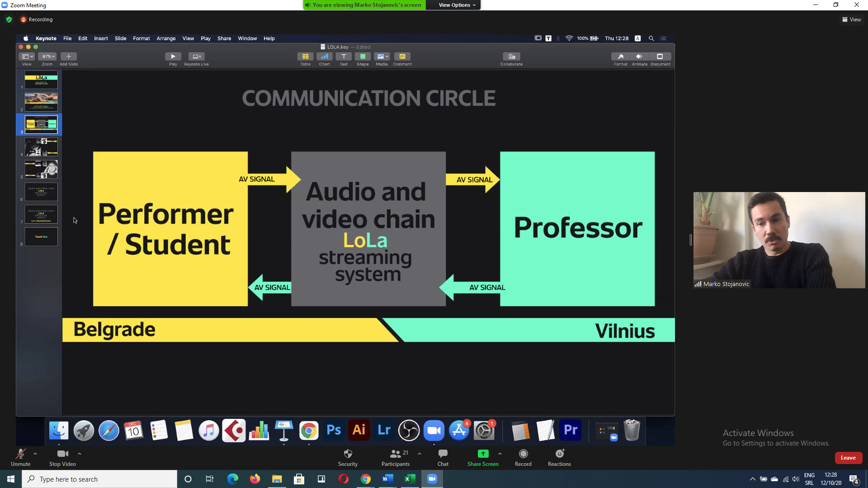Click Spotlight search icon in Mac menu bar
The image size is (868, 488).
click(651, 38)
